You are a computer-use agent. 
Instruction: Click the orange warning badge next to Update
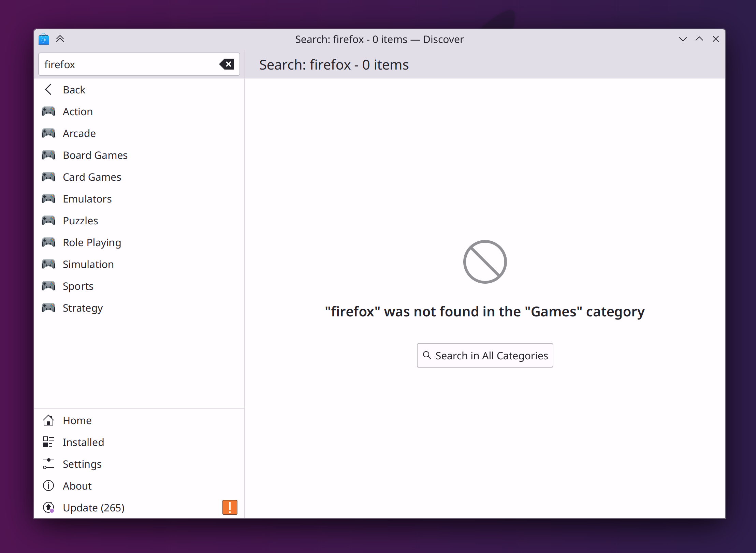click(230, 507)
